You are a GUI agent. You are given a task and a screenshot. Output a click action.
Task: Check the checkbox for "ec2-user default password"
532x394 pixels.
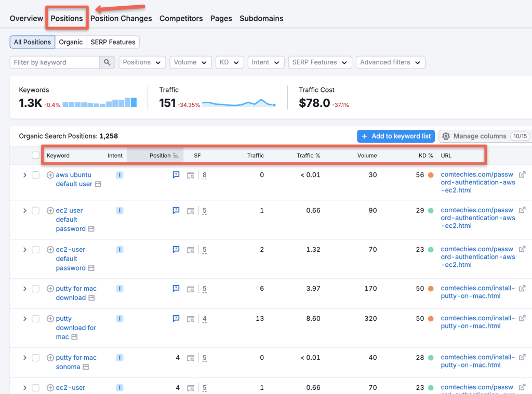click(x=35, y=249)
